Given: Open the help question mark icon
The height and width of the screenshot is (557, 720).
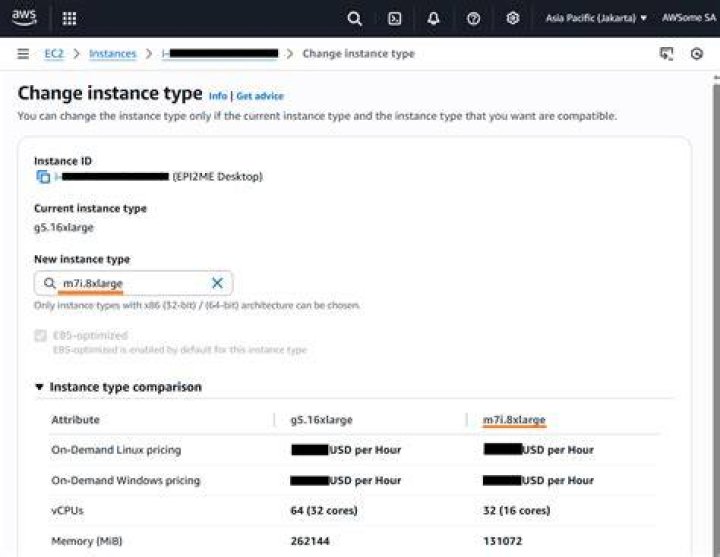Looking at the screenshot, I should click(x=473, y=18).
